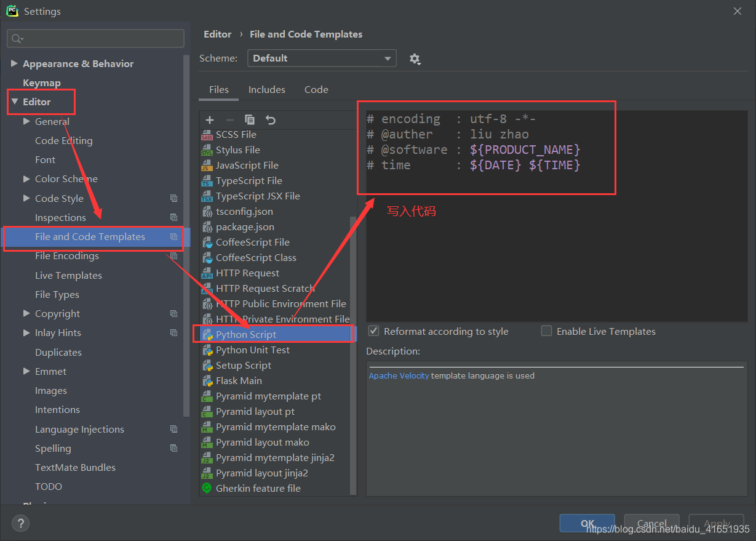
Task: Click inside the settings search field
Action: (95, 38)
